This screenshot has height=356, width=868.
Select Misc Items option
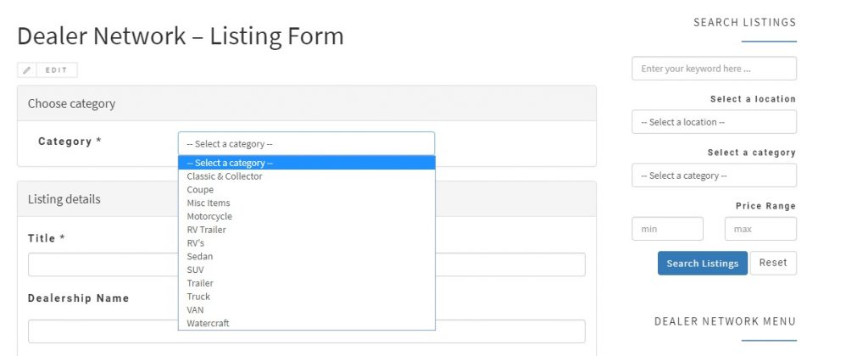209,203
